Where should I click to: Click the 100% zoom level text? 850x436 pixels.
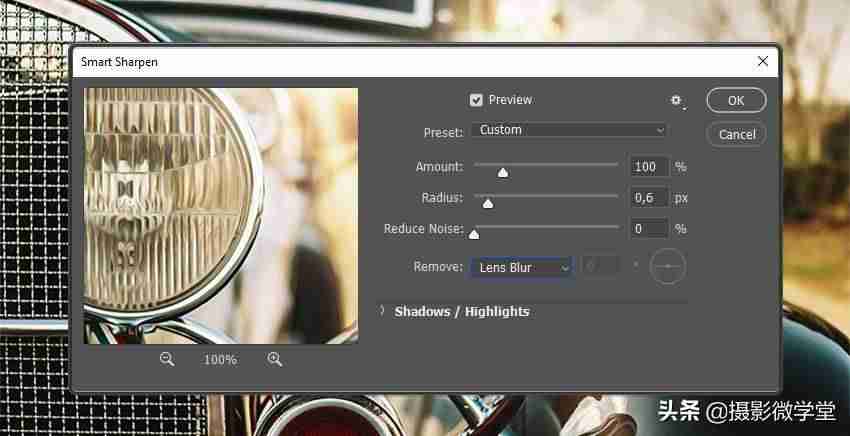pyautogui.click(x=220, y=359)
